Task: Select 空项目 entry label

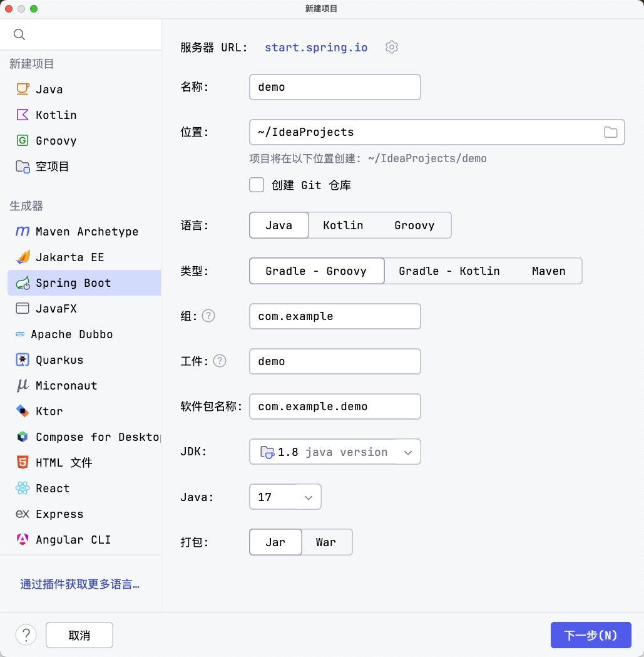Action: point(53,167)
